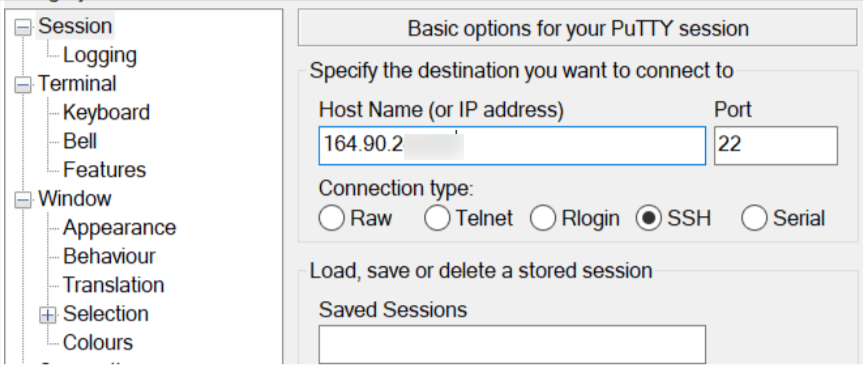Select the Telnet connection type

437,218
